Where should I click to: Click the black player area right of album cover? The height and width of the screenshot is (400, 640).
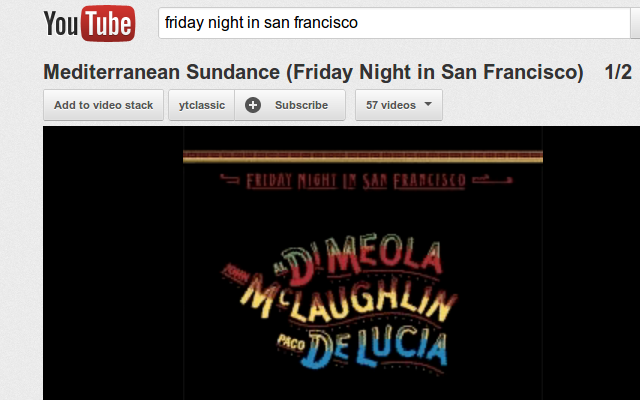pos(591,263)
